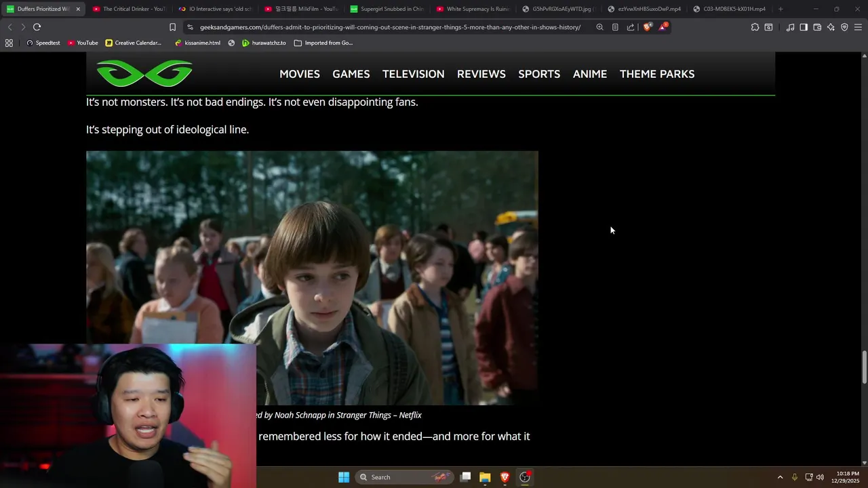Click the microphone tray icon
868x488 pixels.
pyautogui.click(x=795, y=477)
